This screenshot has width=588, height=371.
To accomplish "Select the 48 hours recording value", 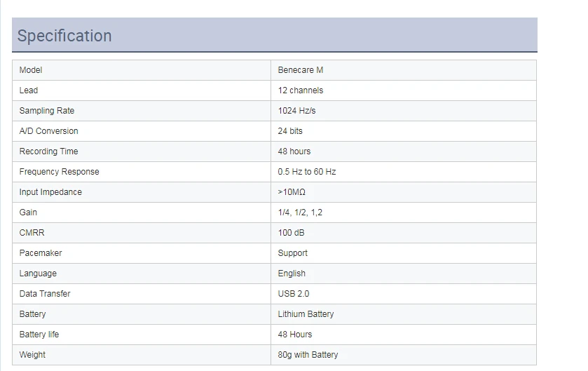I will click(294, 151).
